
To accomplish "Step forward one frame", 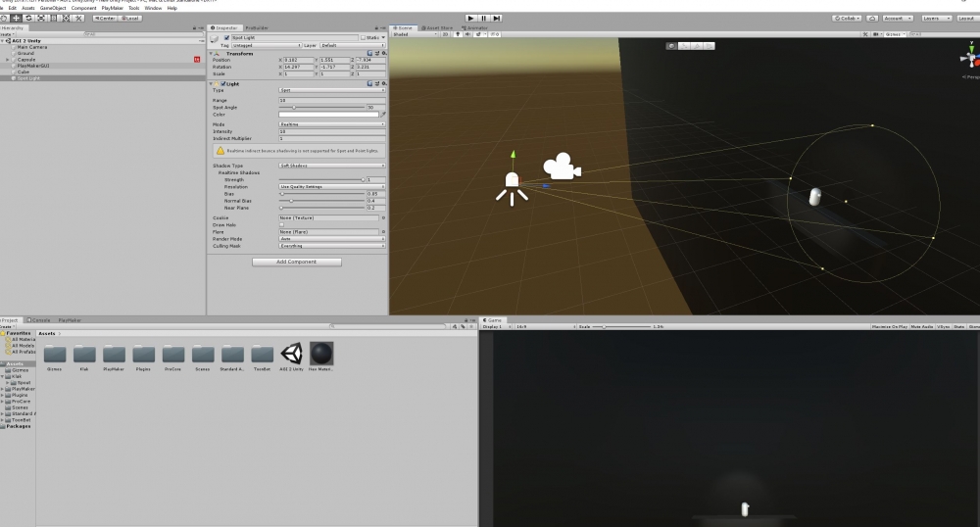I will click(x=496, y=18).
